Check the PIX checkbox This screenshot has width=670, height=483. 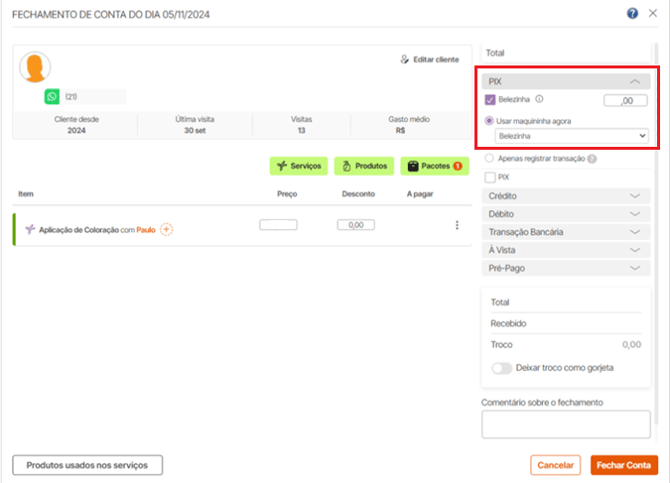[x=490, y=177]
